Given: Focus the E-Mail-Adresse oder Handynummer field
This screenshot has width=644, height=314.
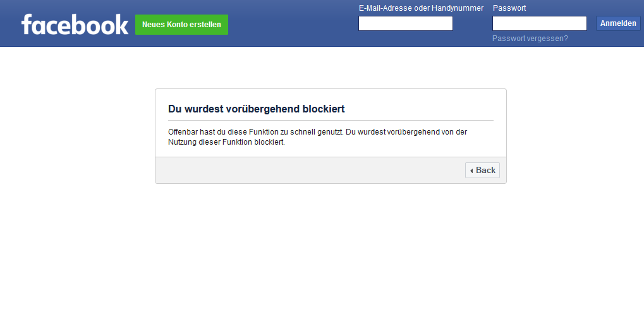Looking at the screenshot, I should (405, 23).
